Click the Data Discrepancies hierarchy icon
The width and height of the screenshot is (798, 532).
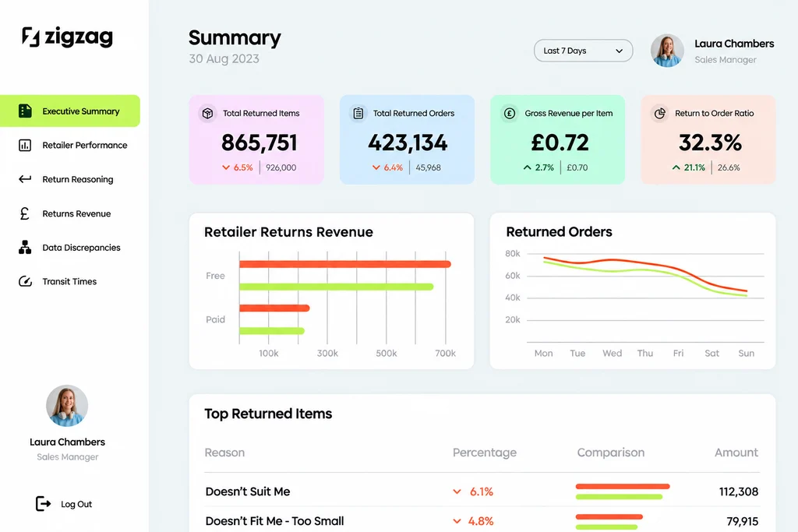pyautogui.click(x=25, y=247)
